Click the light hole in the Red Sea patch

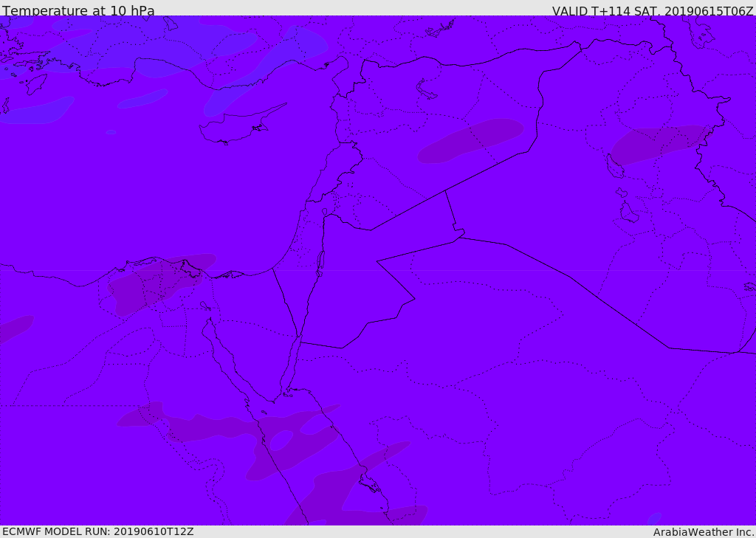281,441
